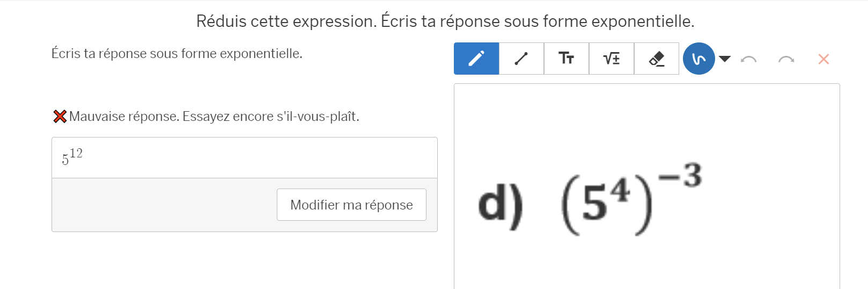Choose the text insertion tool
This screenshot has height=289, width=868.
567,59
